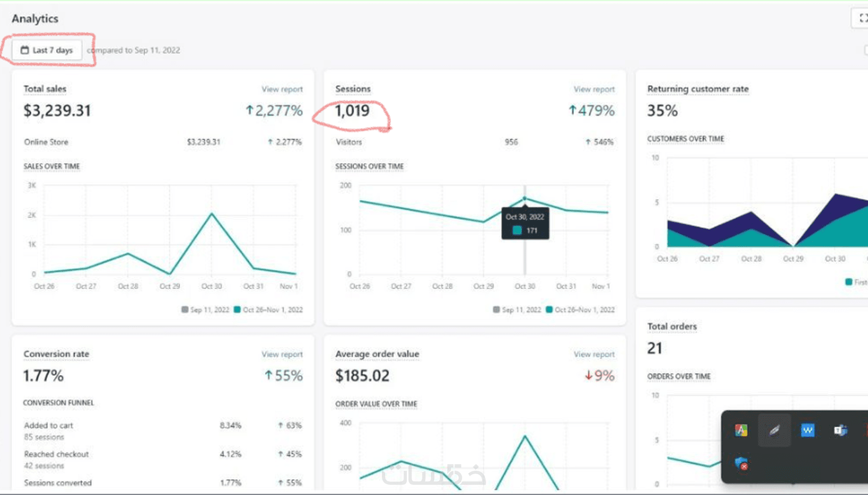Viewport: 868px width, 495px height.
Task: View report for Average order value
Action: coord(594,354)
